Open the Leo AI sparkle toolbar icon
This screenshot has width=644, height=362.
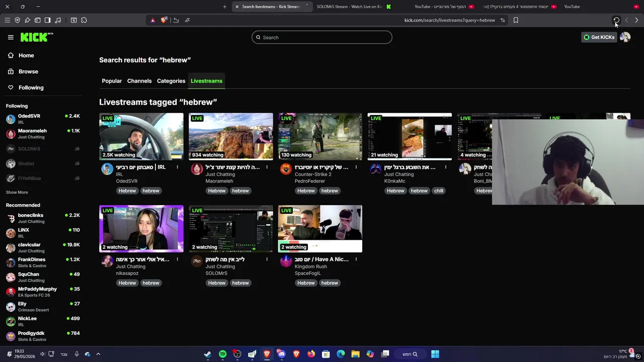point(27,20)
